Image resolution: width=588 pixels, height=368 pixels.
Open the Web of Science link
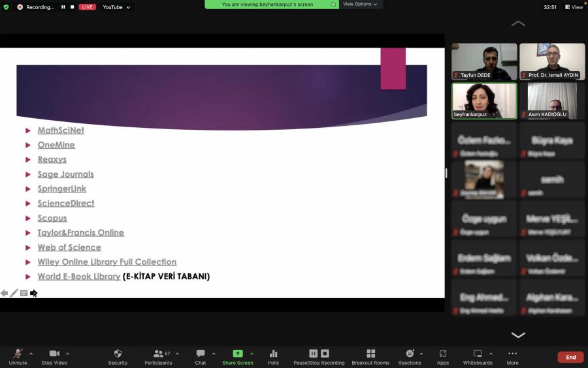pos(69,247)
